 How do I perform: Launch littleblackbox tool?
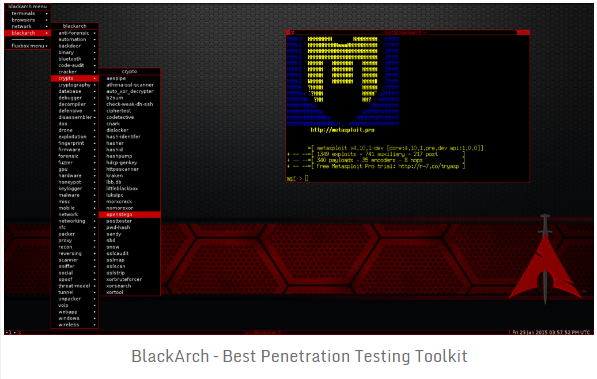[129, 189]
